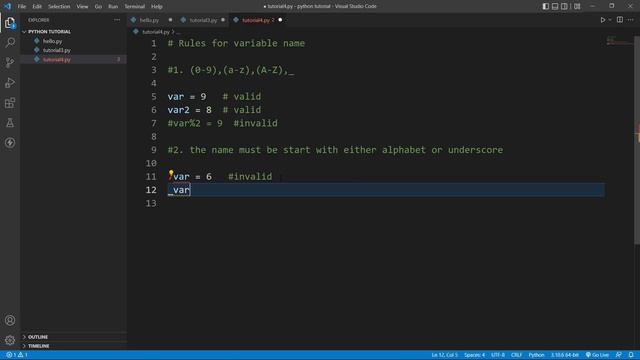This screenshot has height=360, width=640.
Task: Click the '# Rules for variable name' comment
Action: click(236, 43)
